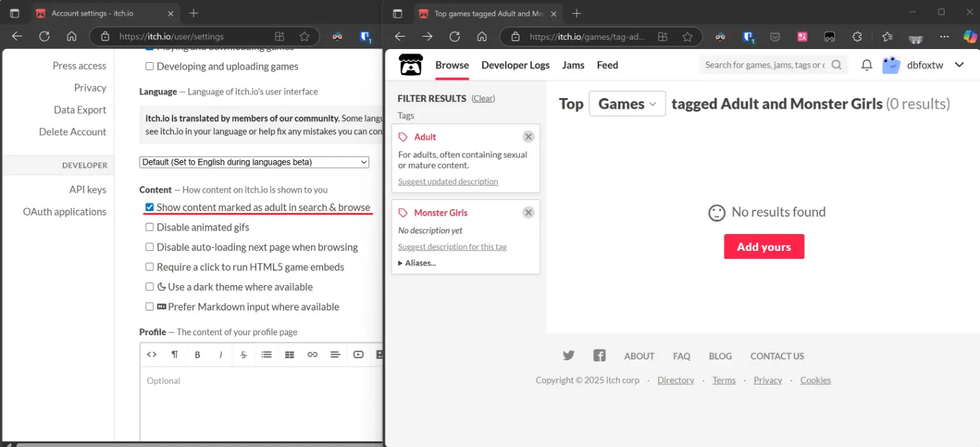Expand Aliases under Monster Girls tag
Image resolution: width=980 pixels, height=447 pixels.
coord(417,263)
